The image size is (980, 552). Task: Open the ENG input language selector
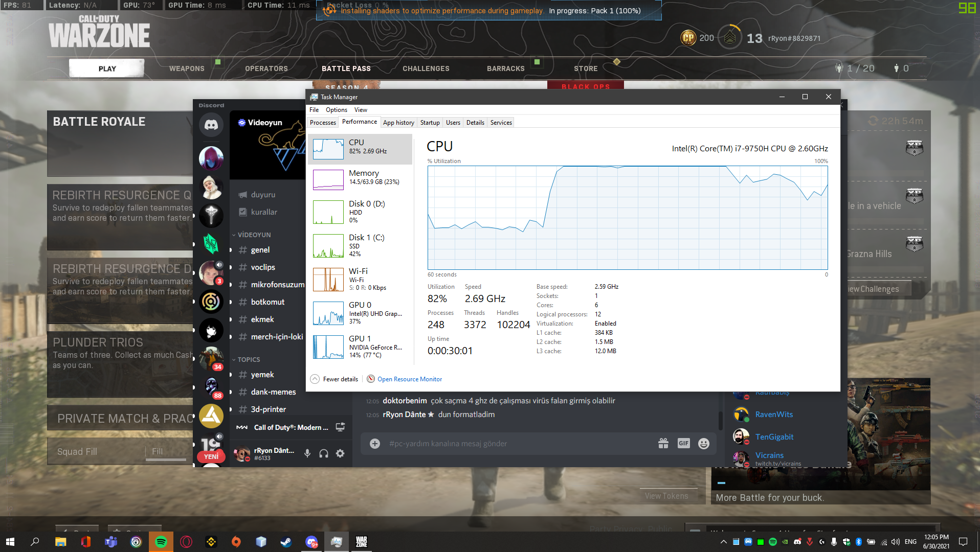(910, 542)
